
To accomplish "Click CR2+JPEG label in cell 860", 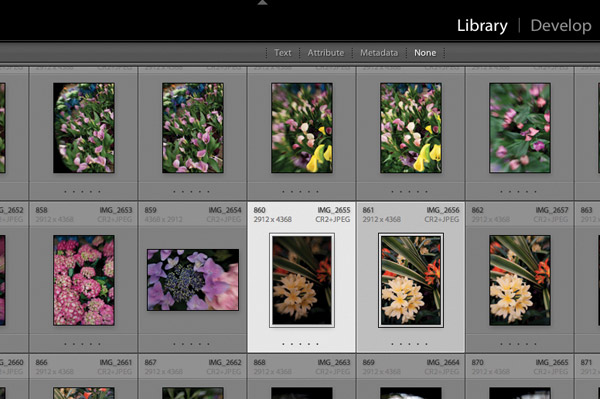I will pos(333,220).
